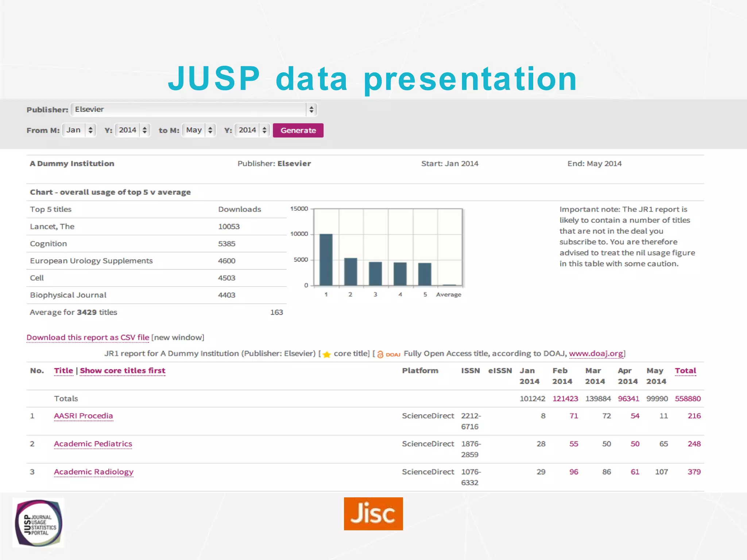Click Cognition downloads value 5385
The width and height of the screenshot is (747, 560).
tap(227, 244)
